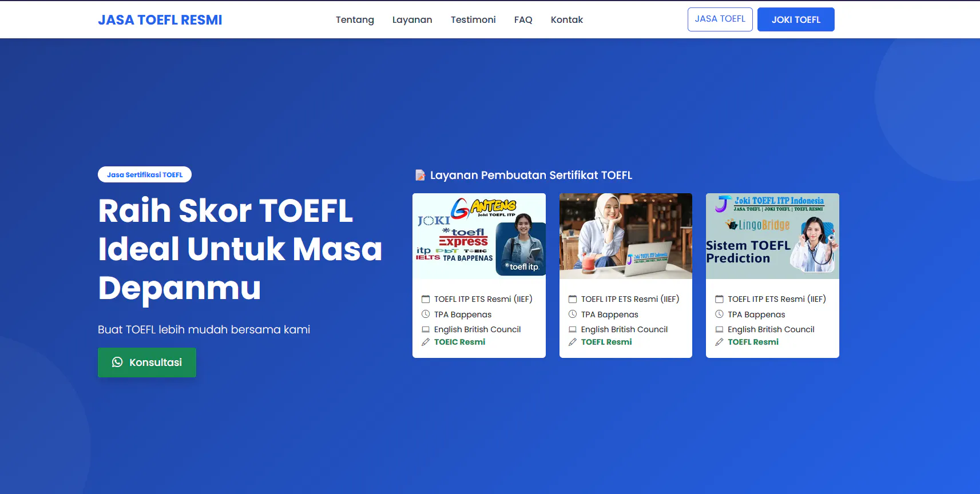Click the clock icon in the hijab woman photo card

click(573, 314)
